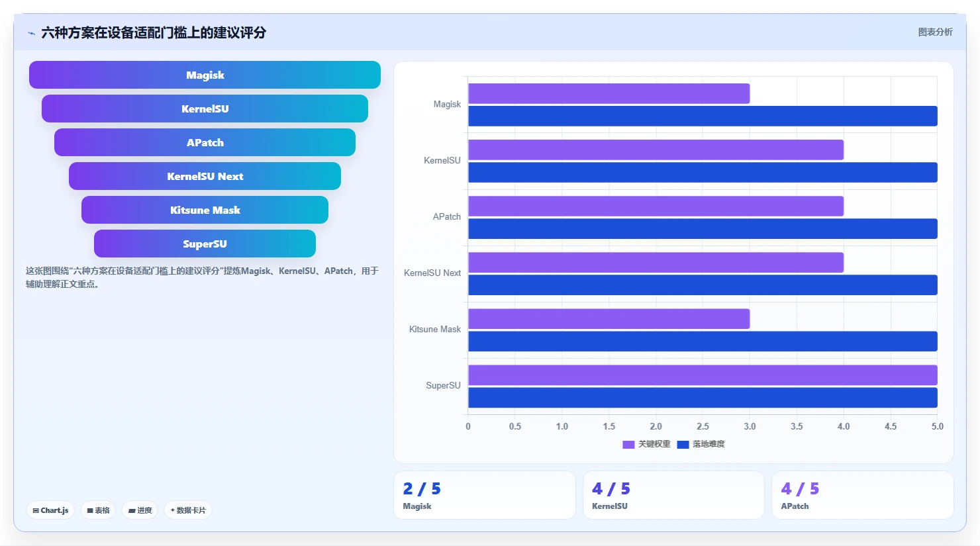Click KernelSU purple 关键权重 bar

click(656, 150)
